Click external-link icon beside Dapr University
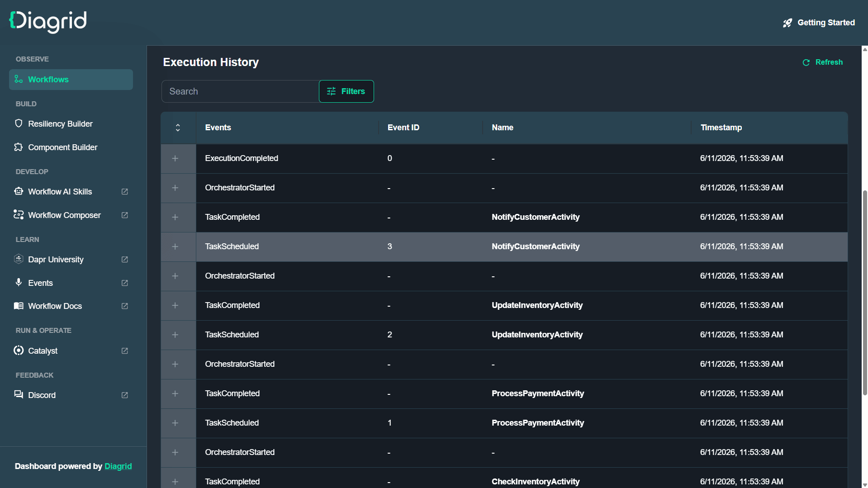868x488 pixels. pyautogui.click(x=125, y=260)
